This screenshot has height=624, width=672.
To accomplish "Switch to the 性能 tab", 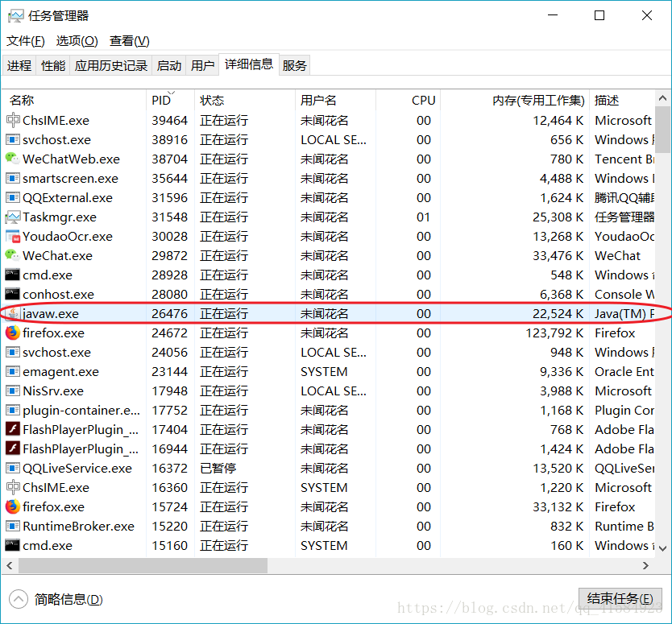I will coord(53,65).
